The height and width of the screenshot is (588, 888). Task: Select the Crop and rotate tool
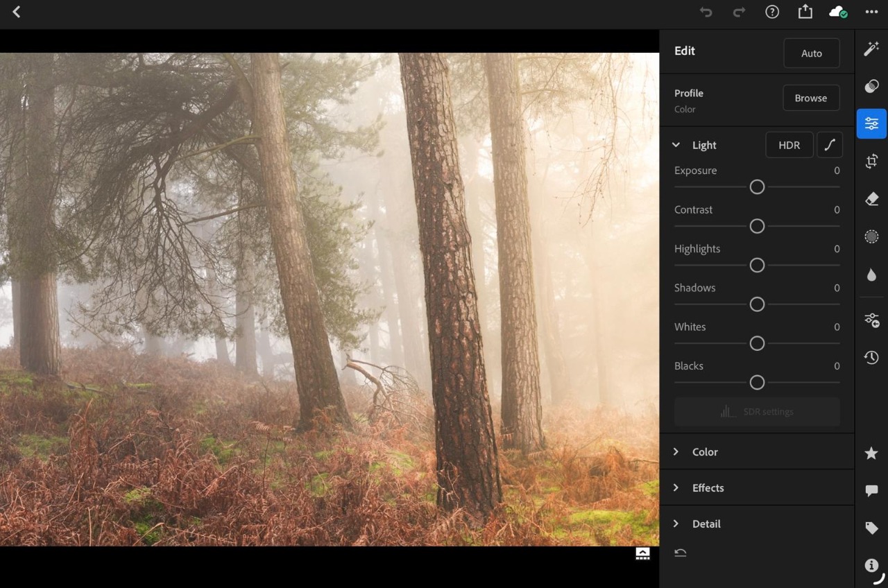point(871,162)
